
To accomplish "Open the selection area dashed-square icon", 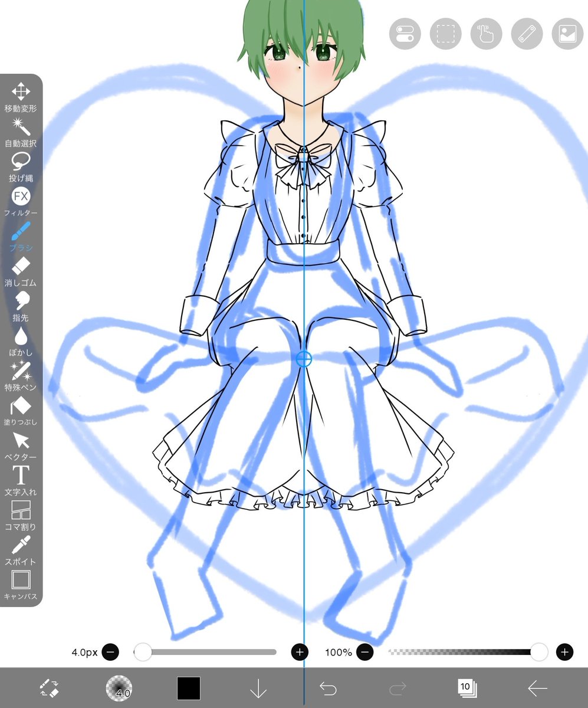I will click(x=445, y=34).
